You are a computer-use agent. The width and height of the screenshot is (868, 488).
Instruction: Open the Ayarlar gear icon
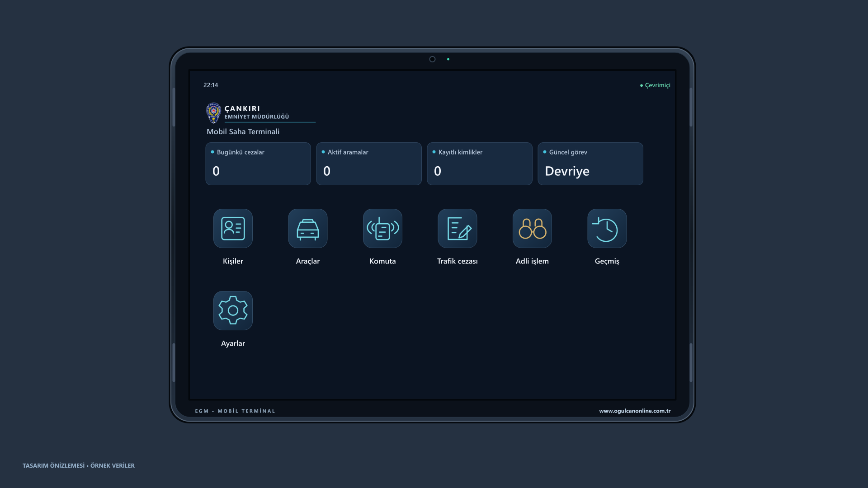click(233, 310)
